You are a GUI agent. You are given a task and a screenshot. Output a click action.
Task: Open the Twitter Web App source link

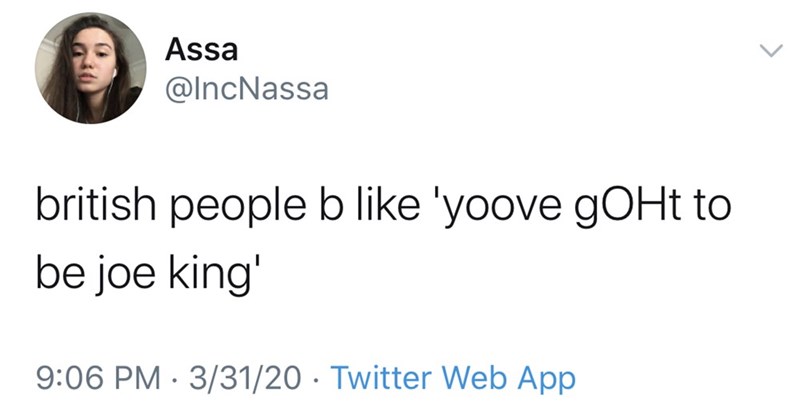(452, 379)
